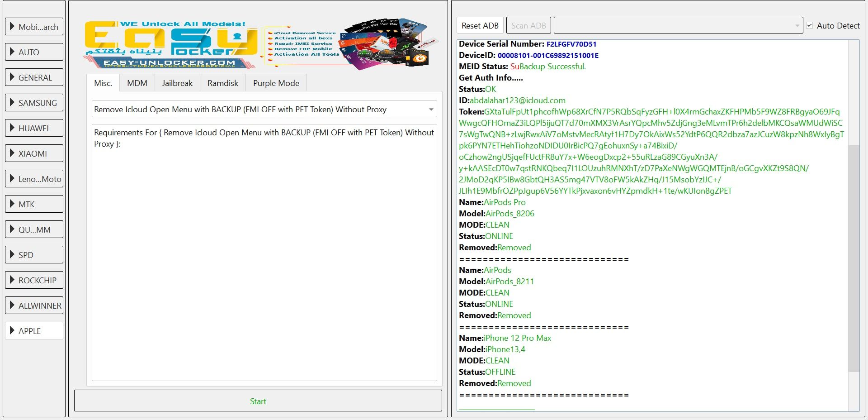The image size is (868, 420).
Task: Expand the XIAOMI sidebar section
Action: pyautogui.click(x=34, y=153)
